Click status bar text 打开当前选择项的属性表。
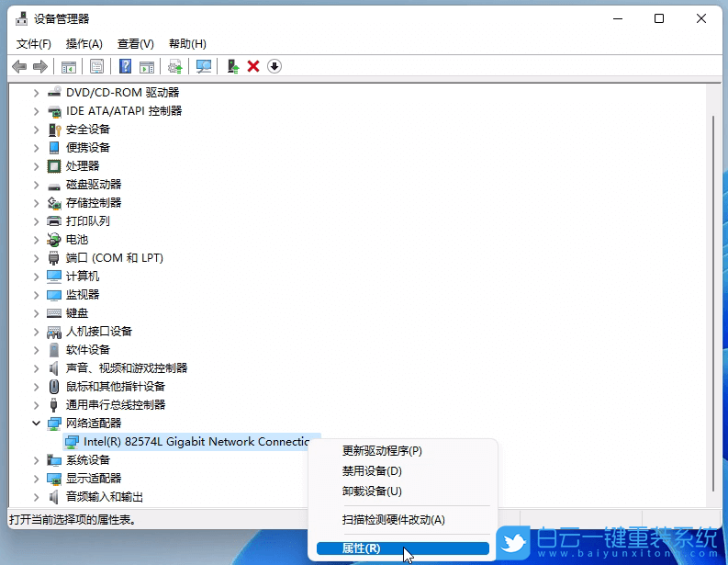 pyautogui.click(x=73, y=519)
